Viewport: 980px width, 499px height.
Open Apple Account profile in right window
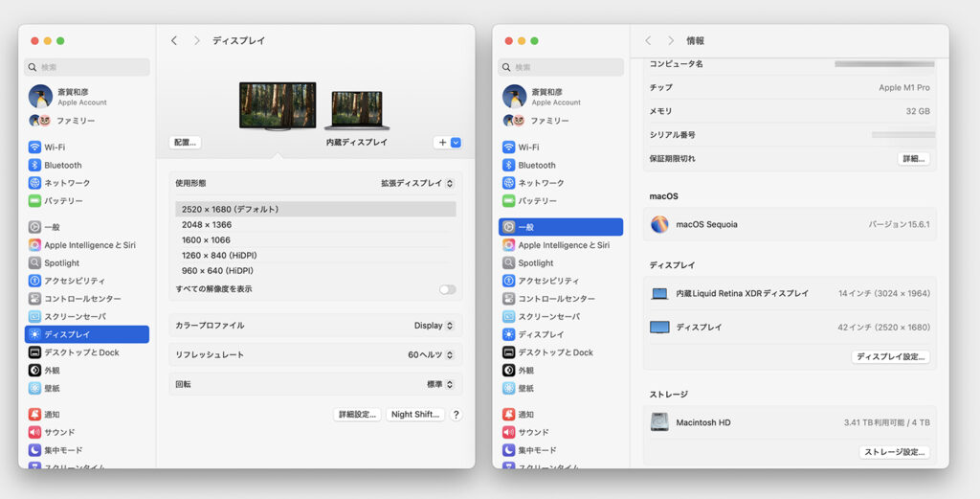coord(561,97)
